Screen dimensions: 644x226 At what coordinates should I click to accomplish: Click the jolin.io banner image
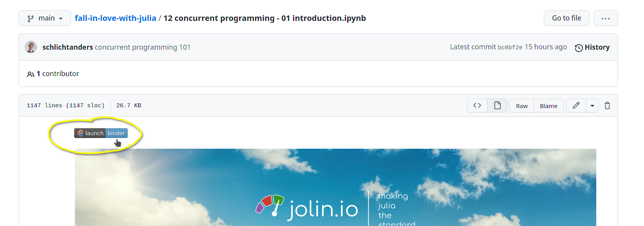(335, 187)
